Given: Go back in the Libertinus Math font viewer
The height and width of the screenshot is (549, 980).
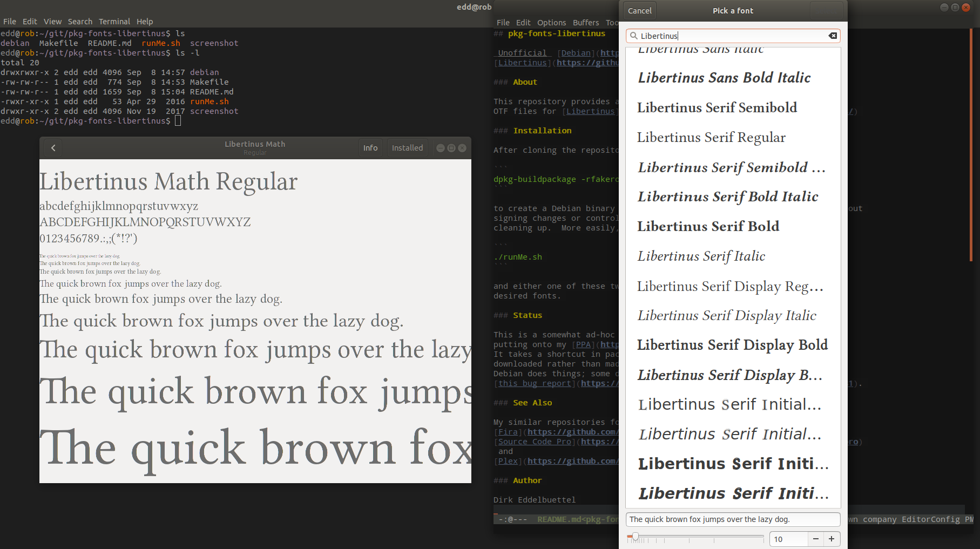Looking at the screenshot, I should coord(53,148).
